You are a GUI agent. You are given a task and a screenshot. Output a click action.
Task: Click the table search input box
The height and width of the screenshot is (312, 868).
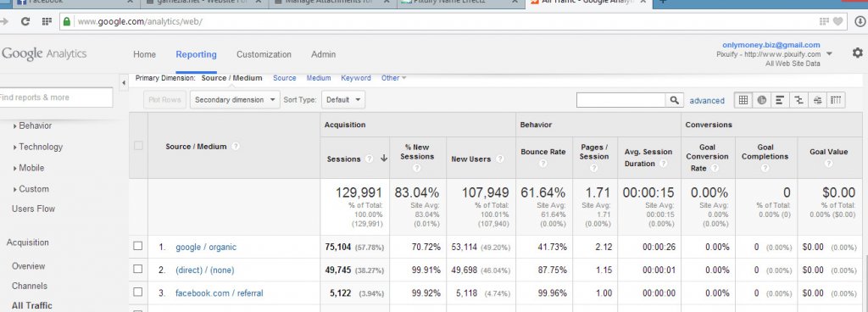click(x=620, y=100)
